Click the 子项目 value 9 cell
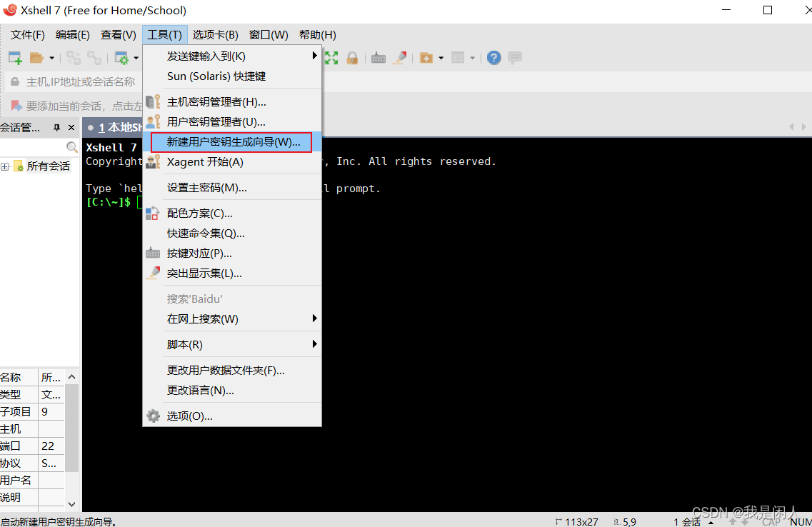812x527 pixels. tap(51, 411)
